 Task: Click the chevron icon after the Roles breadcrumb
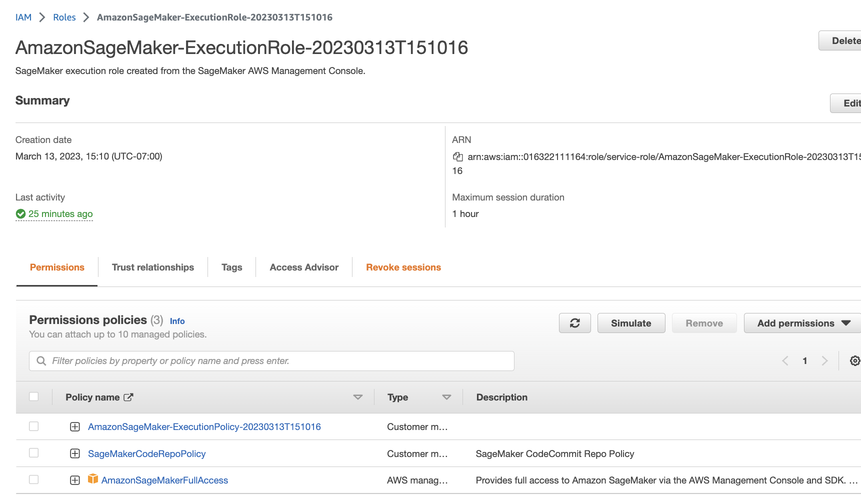[x=86, y=17]
